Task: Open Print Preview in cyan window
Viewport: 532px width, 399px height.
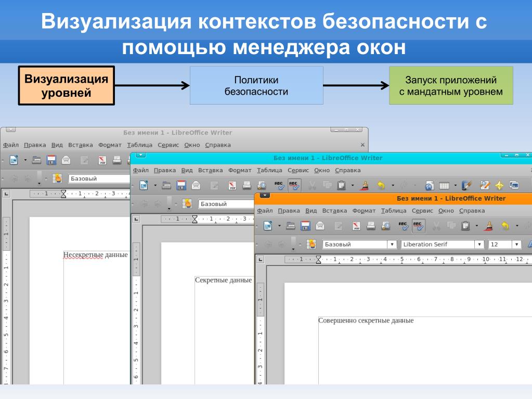Action: click(x=262, y=185)
